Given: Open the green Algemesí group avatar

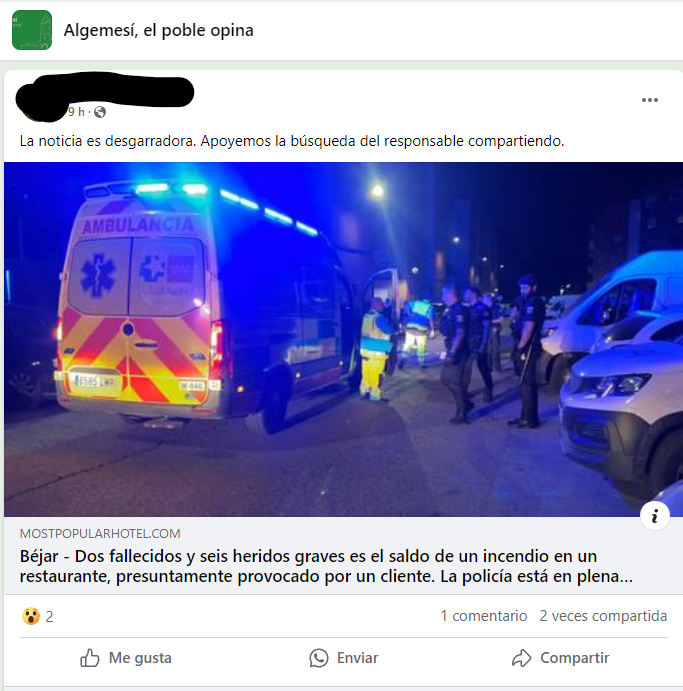Looking at the screenshot, I should point(32,30).
